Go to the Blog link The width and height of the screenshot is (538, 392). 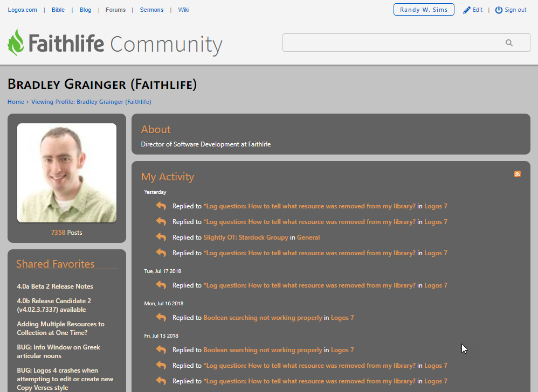point(85,10)
